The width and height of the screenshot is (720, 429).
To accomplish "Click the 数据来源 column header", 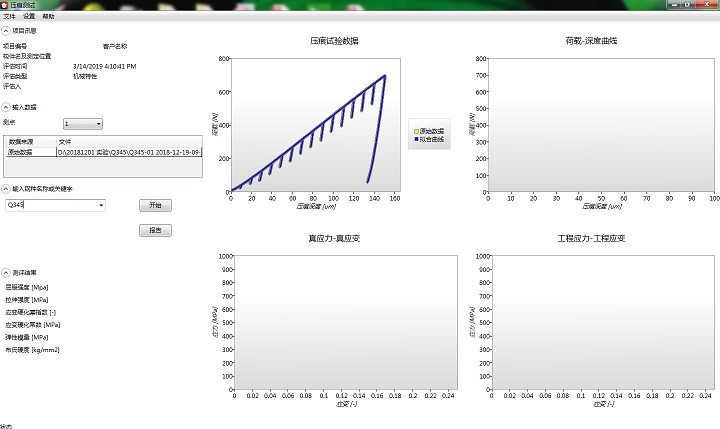I will (29, 142).
